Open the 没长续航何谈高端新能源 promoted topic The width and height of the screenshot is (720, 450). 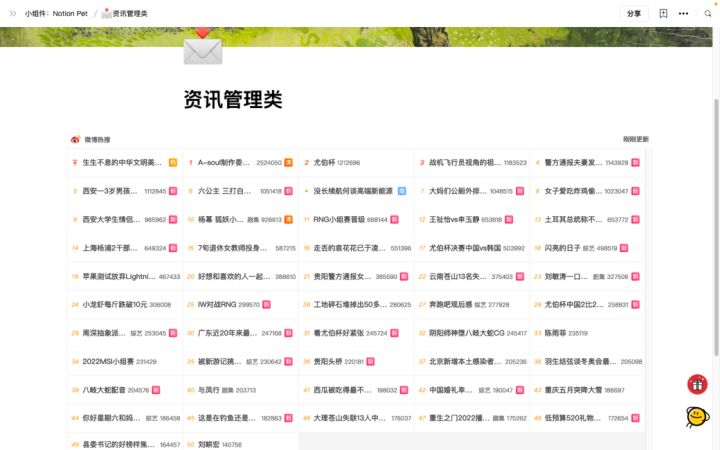pos(353,191)
